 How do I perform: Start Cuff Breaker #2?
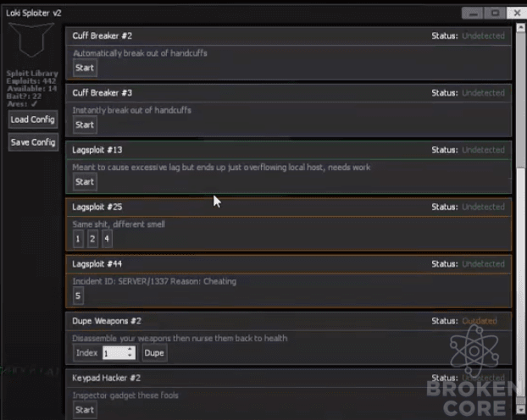coord(85,68)
